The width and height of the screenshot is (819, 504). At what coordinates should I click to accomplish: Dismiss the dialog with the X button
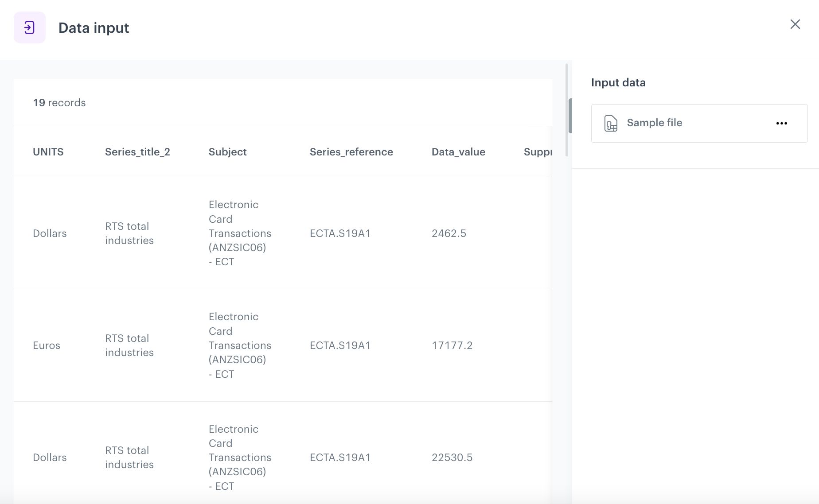click(795, 24)
